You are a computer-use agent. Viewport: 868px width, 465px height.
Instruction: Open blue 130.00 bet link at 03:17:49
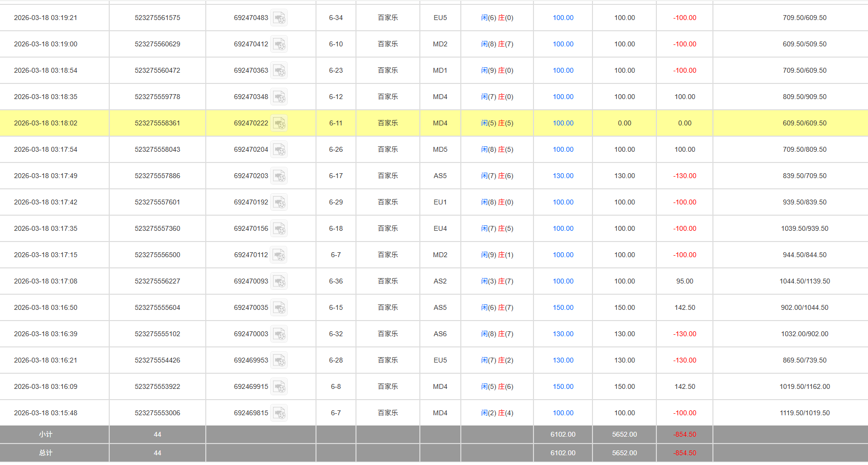click(x=563, y=176)
